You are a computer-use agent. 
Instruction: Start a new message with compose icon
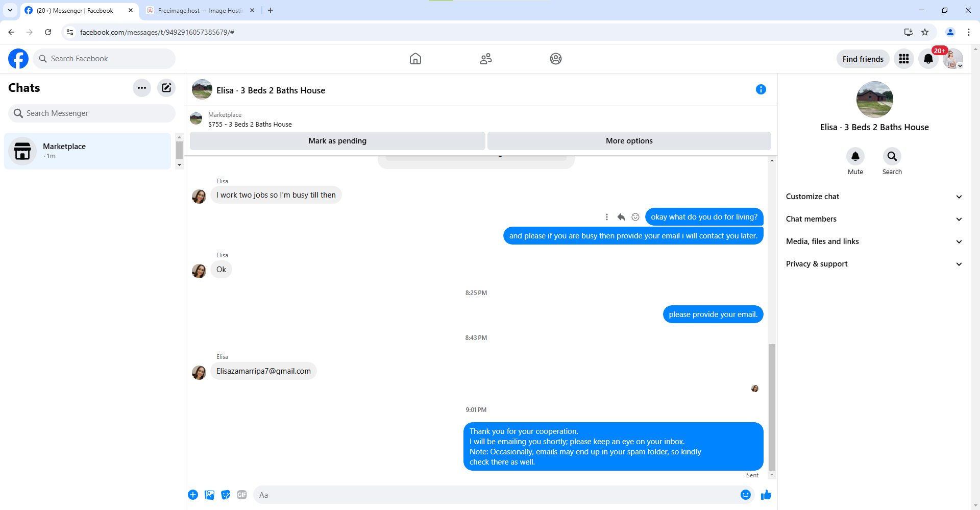click(166, 88)
